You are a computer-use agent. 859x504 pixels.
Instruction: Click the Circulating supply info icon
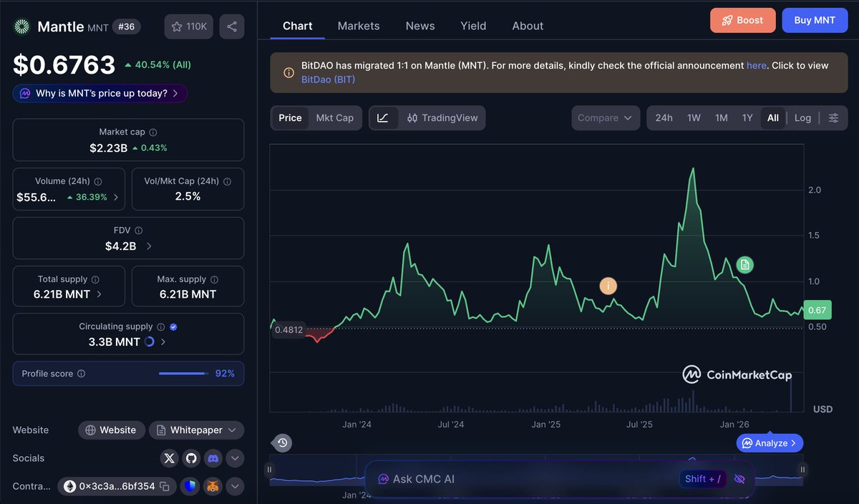tap(160, 327)
